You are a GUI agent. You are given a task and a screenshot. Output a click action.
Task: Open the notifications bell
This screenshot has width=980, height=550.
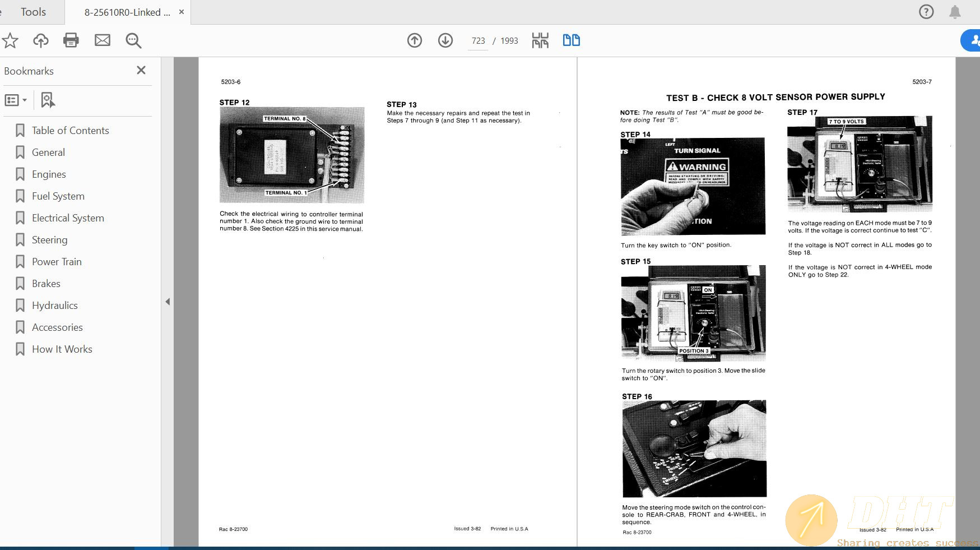[x=955, y=12]
